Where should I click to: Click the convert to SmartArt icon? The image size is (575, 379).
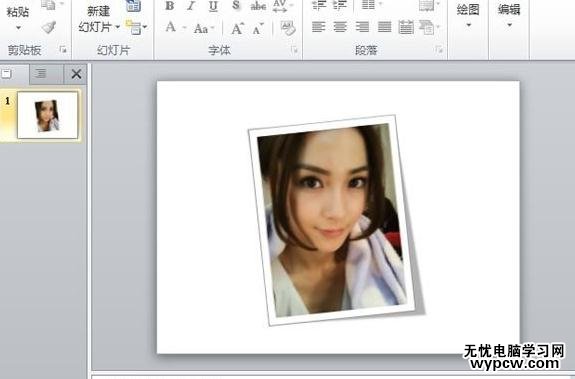point(429,27)
